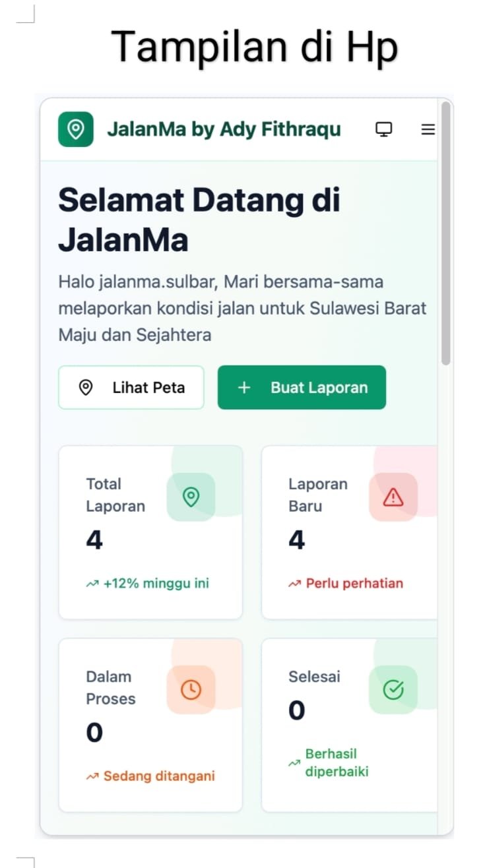Click the JalanMa by Ady Fithraqu title
Image resolution: width=483 pixels, height=868 pixels.
(224, 129)
